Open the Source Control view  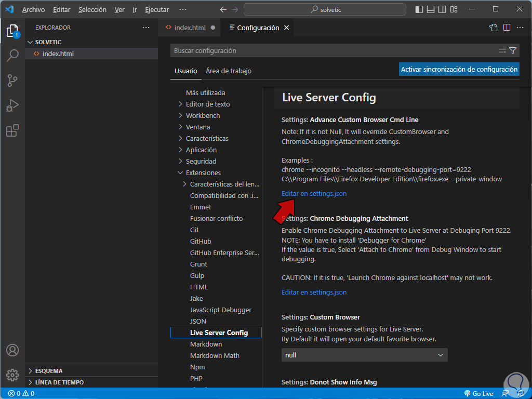pyautogui.click(x=12, y=81)
